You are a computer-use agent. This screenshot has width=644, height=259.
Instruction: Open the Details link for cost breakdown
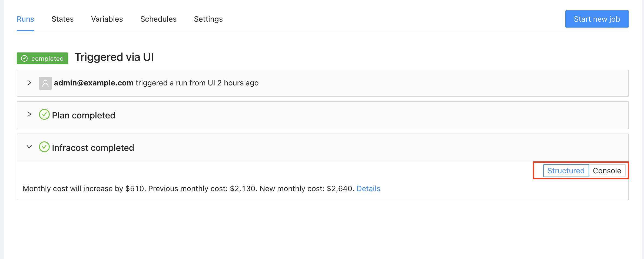pyautogui.click(x=368, y=189)
